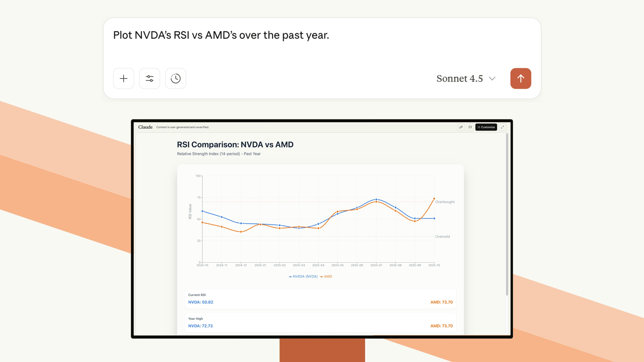Click the artifact vertical scrollbar

pyautogui.click(x=507, y=215)
